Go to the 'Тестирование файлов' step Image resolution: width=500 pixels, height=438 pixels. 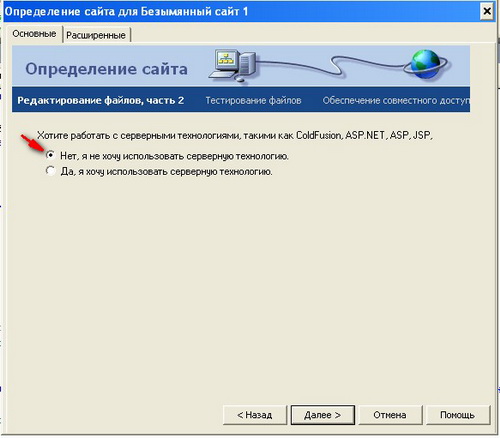253,100
